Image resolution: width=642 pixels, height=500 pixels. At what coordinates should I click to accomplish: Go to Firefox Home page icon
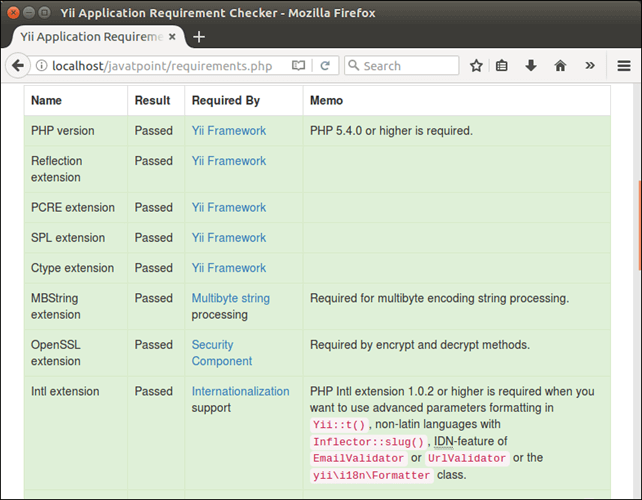(560, 66)
